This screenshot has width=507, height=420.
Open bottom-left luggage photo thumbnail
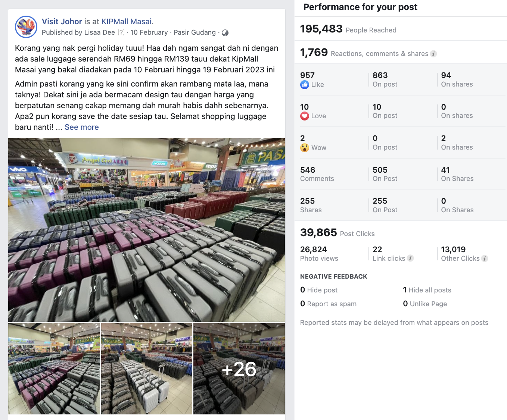click(x=54, y=369)
